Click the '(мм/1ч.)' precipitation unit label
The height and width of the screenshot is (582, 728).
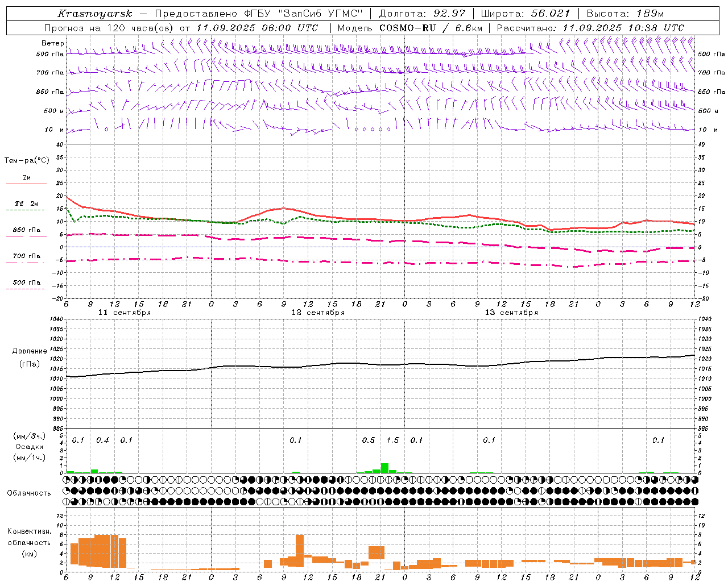[x=30, y=457]
